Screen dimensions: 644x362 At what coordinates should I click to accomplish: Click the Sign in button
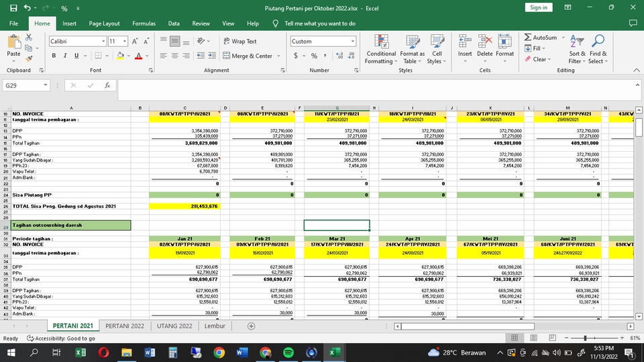pyautogui.click(x=539, y=7)
